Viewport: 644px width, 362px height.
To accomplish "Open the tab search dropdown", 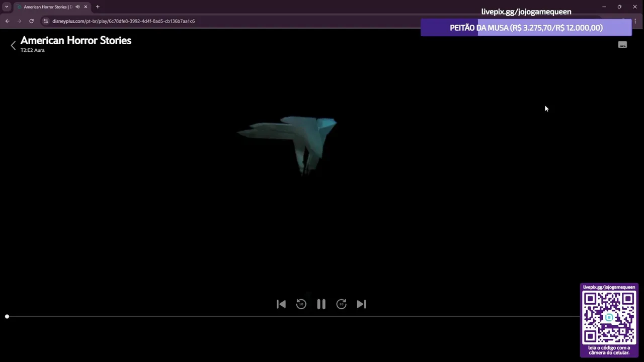I will pos(7,7).
